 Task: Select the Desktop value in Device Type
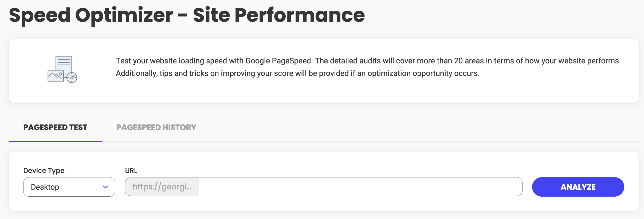click(45, 187)
